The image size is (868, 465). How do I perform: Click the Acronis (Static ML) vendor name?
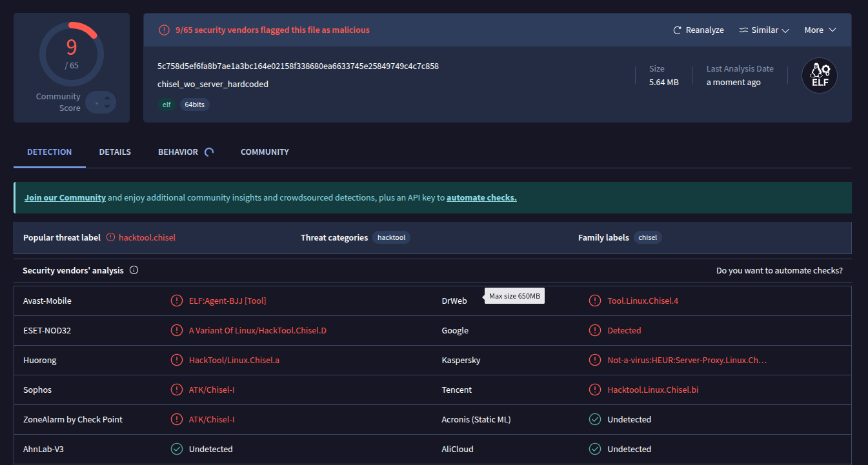pyautogui.click(x=476, y=420)
